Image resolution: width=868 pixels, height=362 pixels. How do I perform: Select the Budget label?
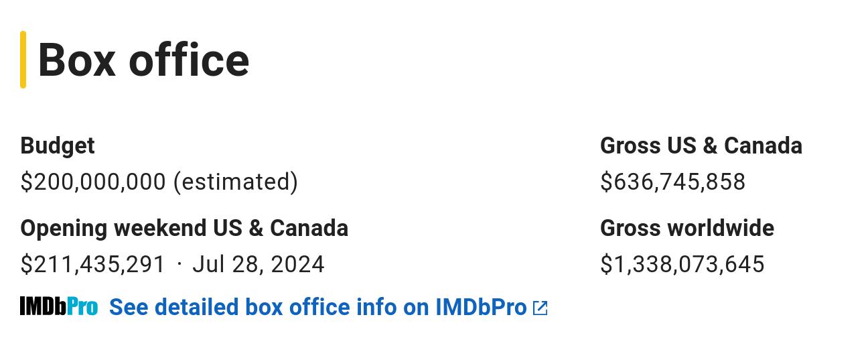[58, 145]
